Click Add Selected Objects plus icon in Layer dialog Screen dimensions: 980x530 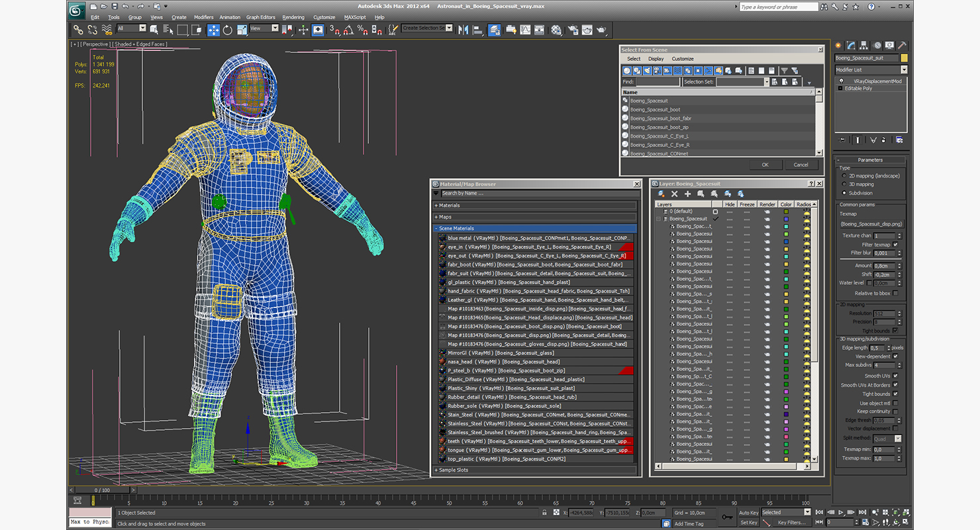[x=687, y=193]
